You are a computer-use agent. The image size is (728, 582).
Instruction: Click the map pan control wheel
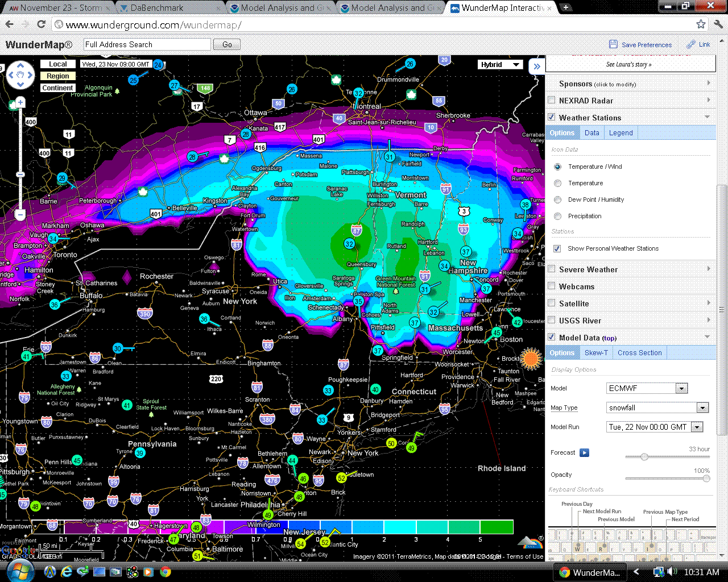click(x=20, y=75)
